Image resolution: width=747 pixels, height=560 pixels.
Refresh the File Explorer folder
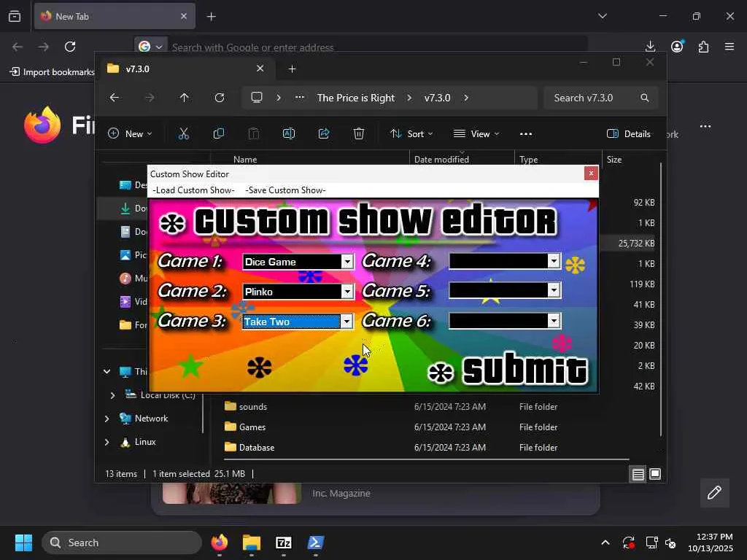(220, 98)
